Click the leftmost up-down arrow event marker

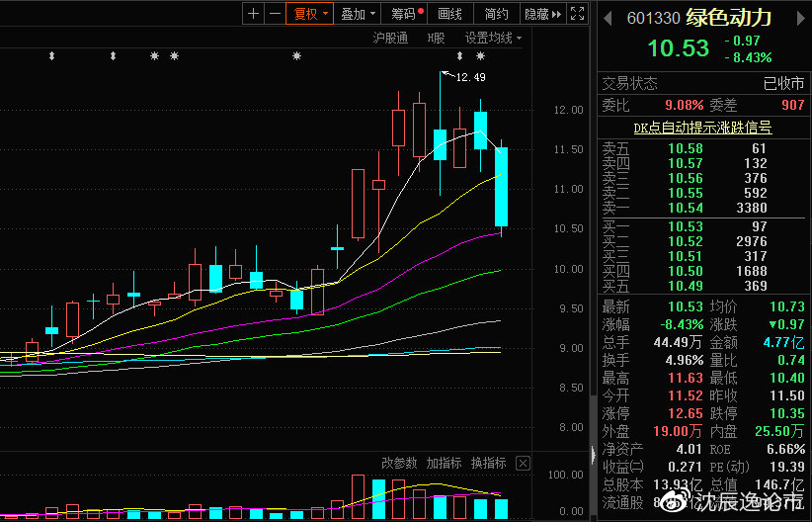tap(51, 57)
